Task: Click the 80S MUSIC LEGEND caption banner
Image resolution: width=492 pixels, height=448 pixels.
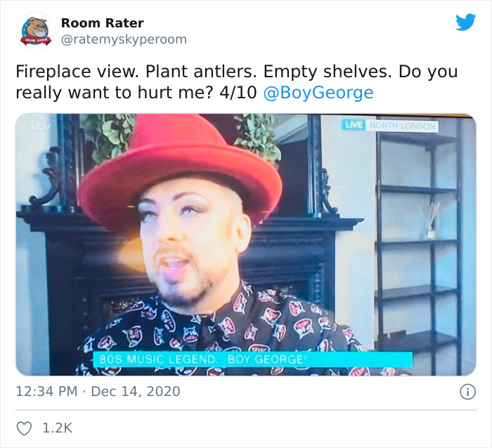Action: tap(253, 360)
